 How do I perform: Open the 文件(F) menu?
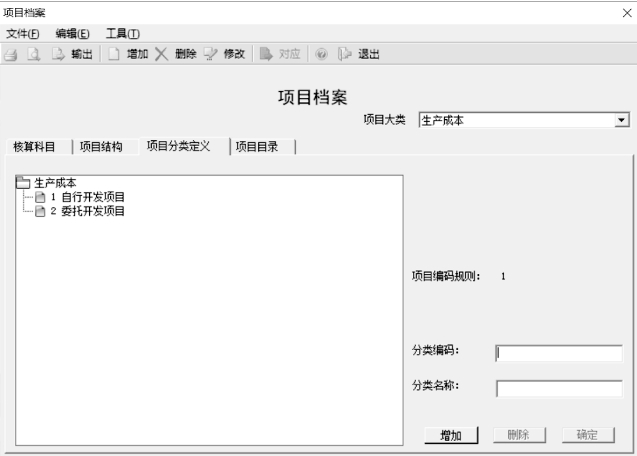(23, 34)
